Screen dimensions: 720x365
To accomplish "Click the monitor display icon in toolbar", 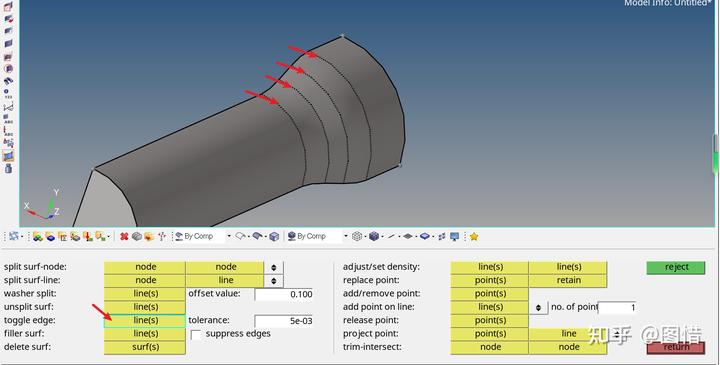I will coord(455,236).
